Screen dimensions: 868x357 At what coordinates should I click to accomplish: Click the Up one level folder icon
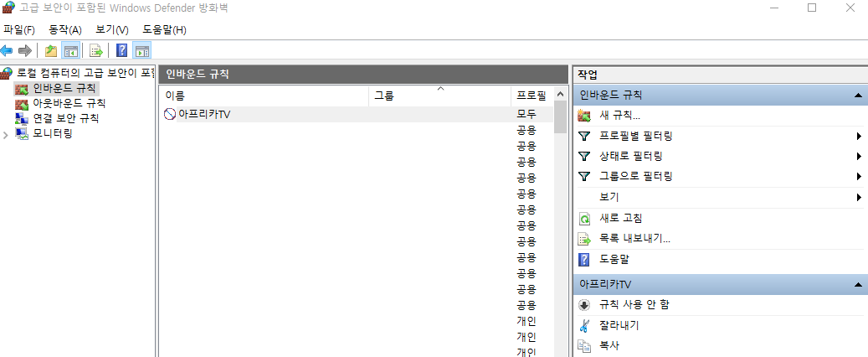[x=51, y=51]
